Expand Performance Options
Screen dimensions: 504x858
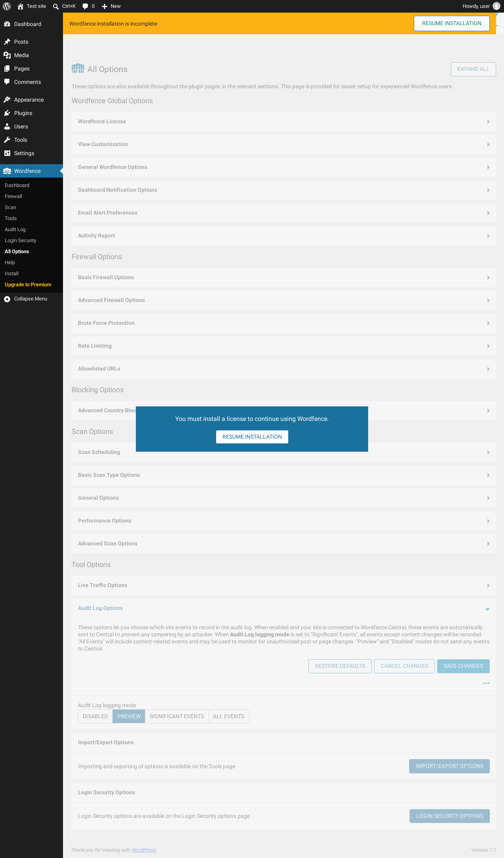(283, 521)
